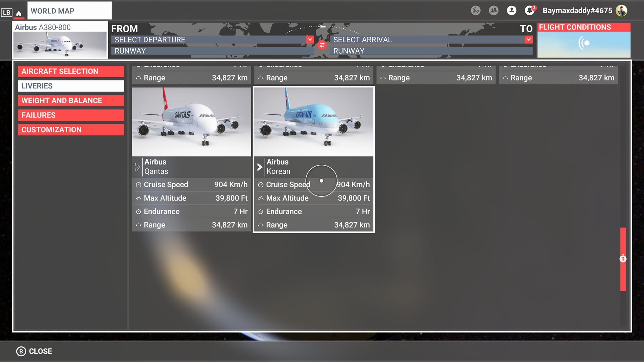Click Qantas Cruise Speed 904 Km/h value
This screenshot has width=644, height=362.
click(231, 184)
